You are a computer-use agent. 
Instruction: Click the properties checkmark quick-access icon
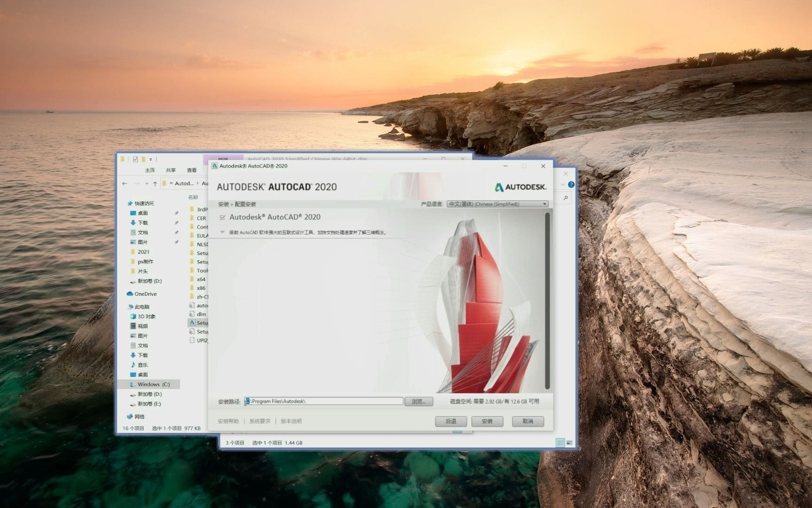point(135,159)
